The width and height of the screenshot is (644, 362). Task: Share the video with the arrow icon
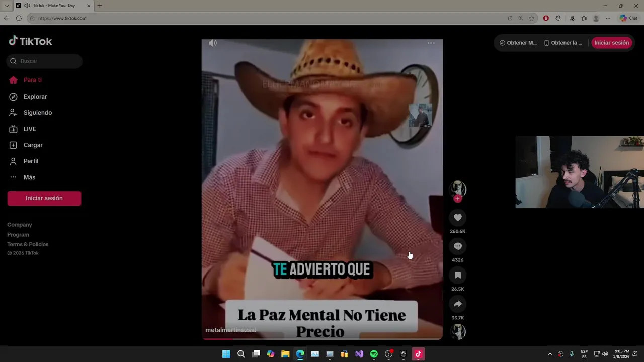coord(458,304)
